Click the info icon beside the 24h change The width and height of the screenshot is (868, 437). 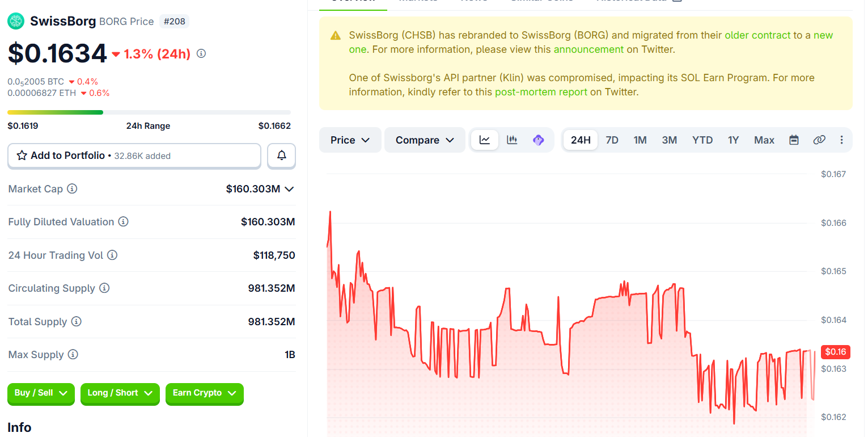pos(201,54)
